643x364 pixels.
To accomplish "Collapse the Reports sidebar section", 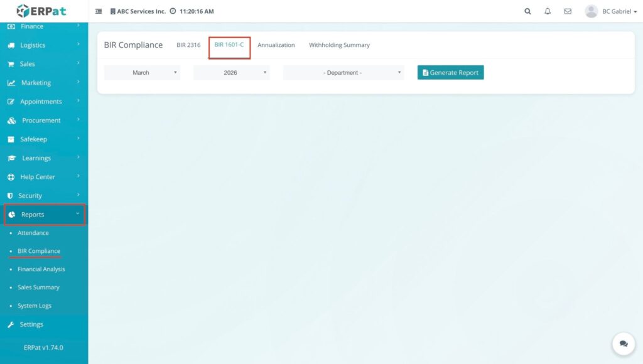I will click(x=44, y=215).
